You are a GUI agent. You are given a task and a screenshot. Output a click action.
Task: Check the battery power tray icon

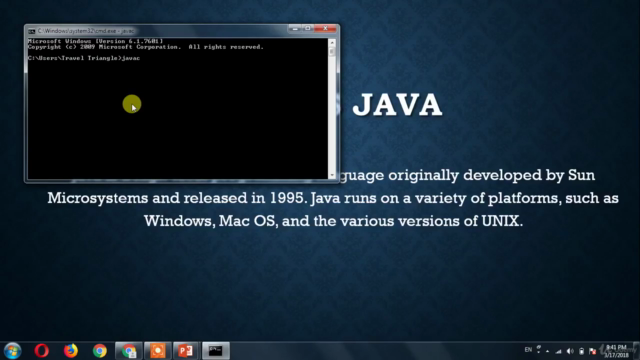pyautogui.click(x=582, y=351)
